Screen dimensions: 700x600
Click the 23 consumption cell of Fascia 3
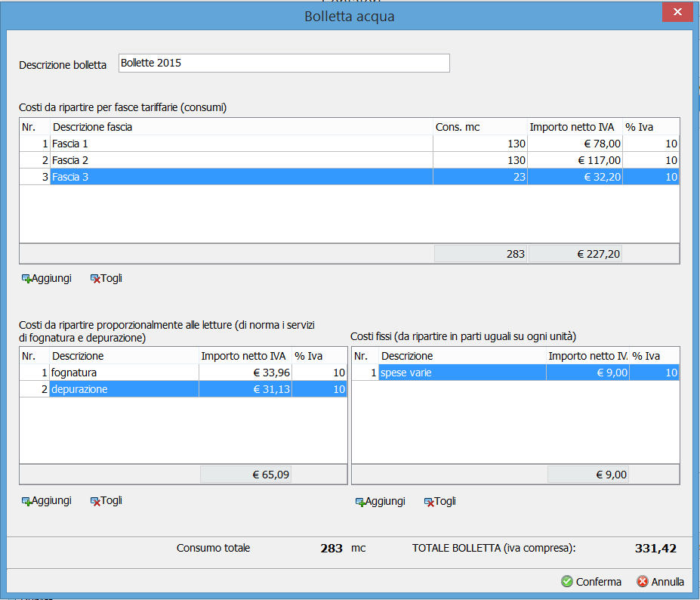pos(480,177)
